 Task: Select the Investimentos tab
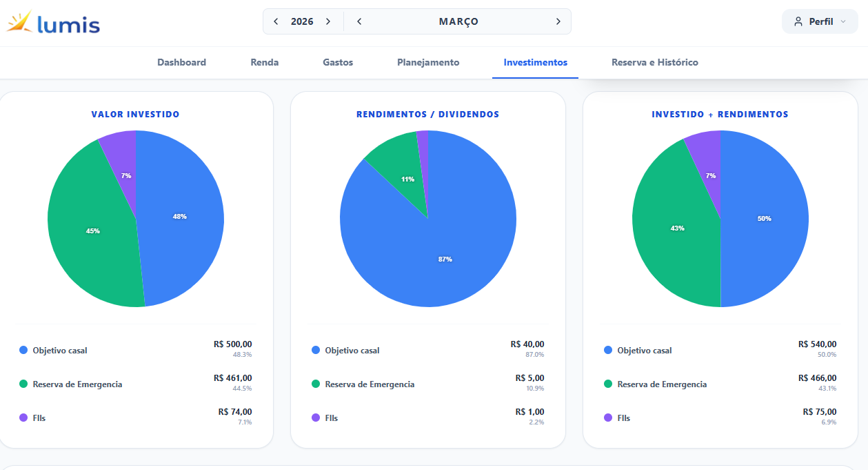coord(535,62)
